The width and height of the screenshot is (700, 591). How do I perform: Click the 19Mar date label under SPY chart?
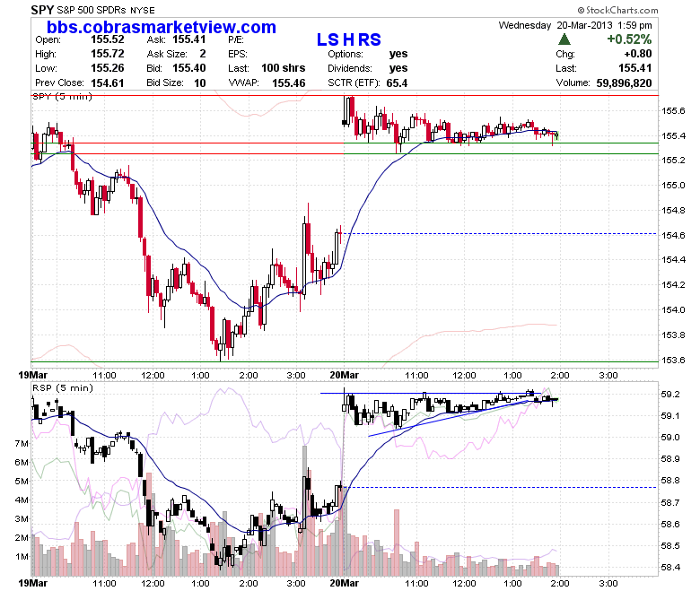point(32,375)
